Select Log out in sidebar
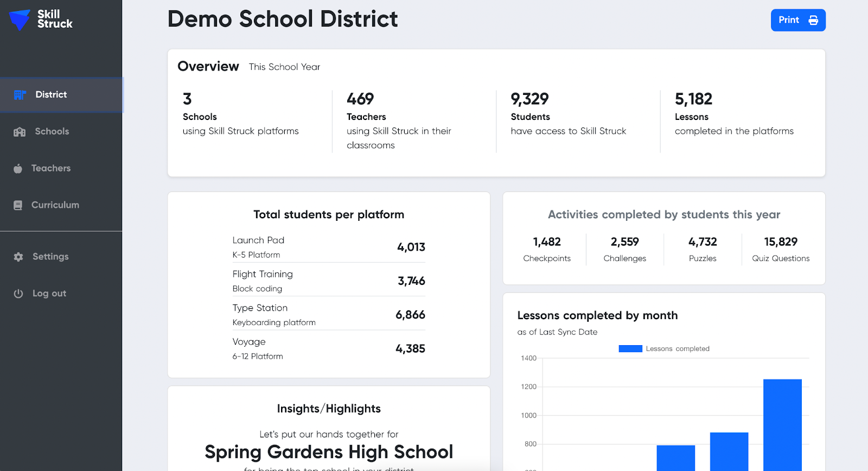The width and height of the screenshot is (868, 471). pos(61,294)
